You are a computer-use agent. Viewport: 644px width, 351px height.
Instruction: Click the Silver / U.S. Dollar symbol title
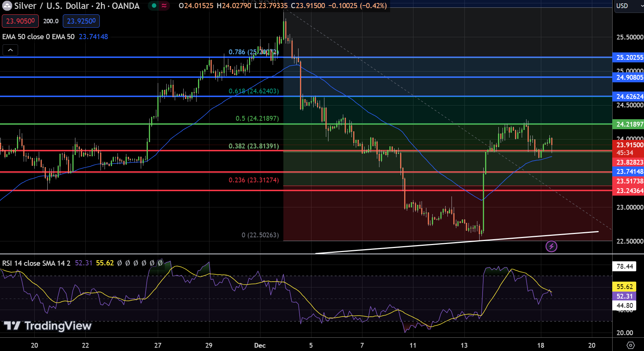(77, 6)
